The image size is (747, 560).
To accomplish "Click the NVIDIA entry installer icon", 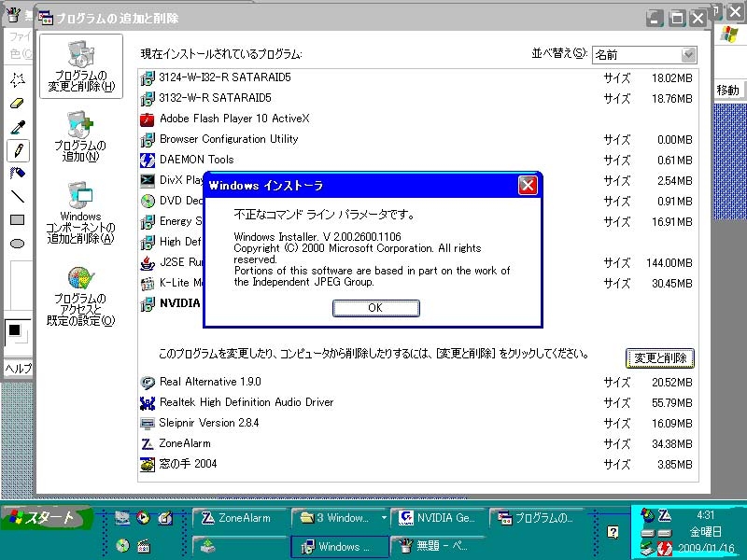I will [148, 304].
